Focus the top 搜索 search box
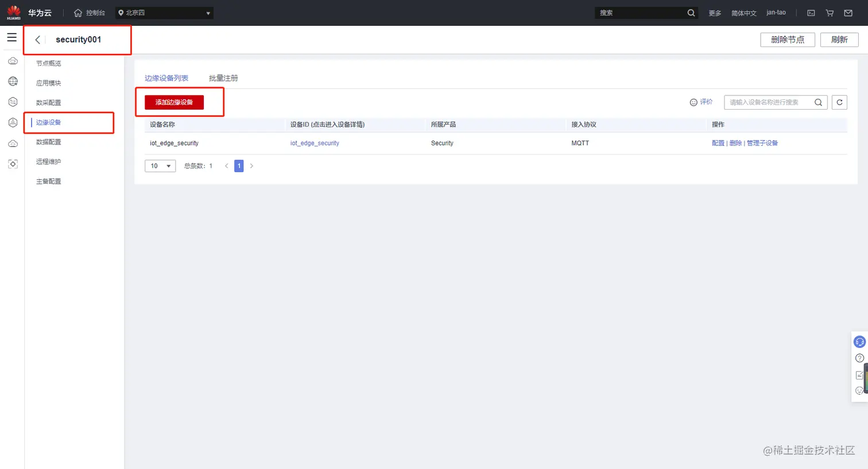This screenshot has height=469, width=868. (x=640, y=13)
